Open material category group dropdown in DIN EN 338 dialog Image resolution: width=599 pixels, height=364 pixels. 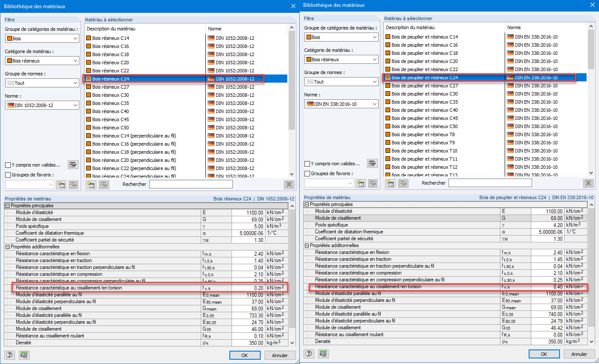(341, 37)
